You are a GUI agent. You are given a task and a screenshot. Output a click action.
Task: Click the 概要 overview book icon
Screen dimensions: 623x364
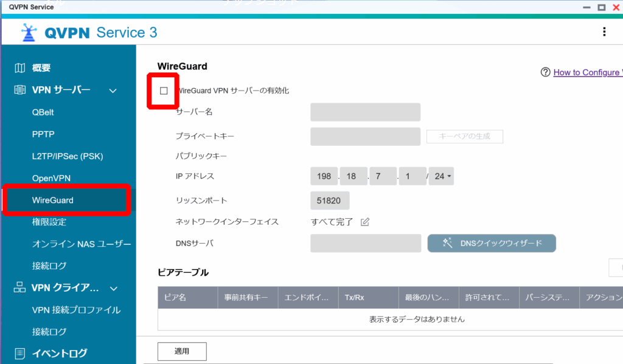point(20,68)
